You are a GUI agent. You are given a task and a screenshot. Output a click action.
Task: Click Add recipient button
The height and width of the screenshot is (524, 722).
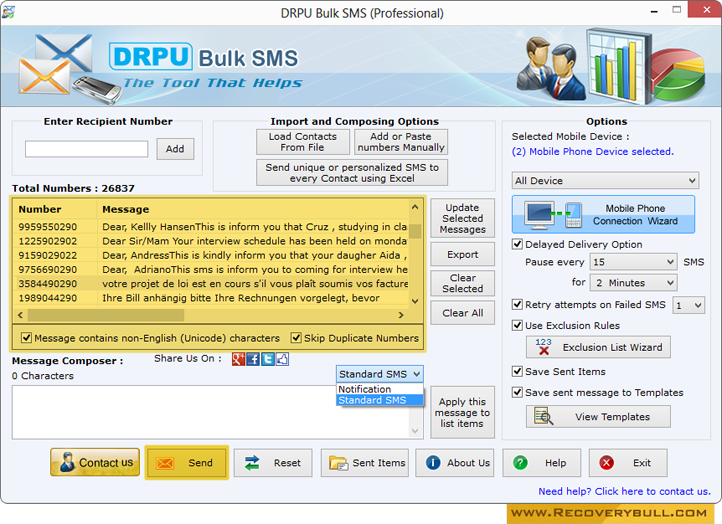tap(175, 149)
